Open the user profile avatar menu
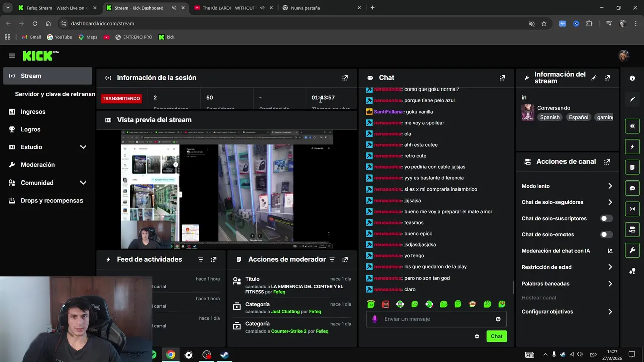The width and height of the screenshot is (644, 362). (624, 56)
